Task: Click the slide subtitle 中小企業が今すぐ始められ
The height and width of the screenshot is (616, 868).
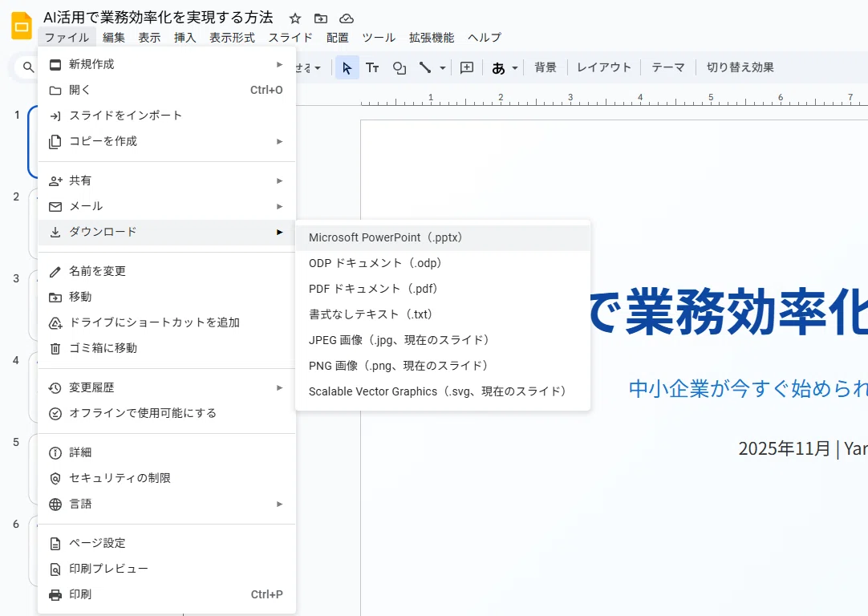Action: 748,388
